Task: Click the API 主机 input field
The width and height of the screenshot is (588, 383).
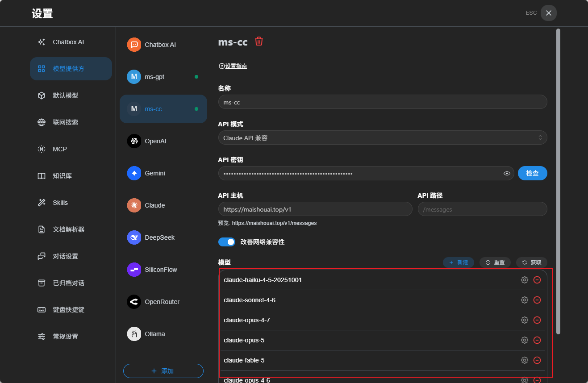Action: 315,209
